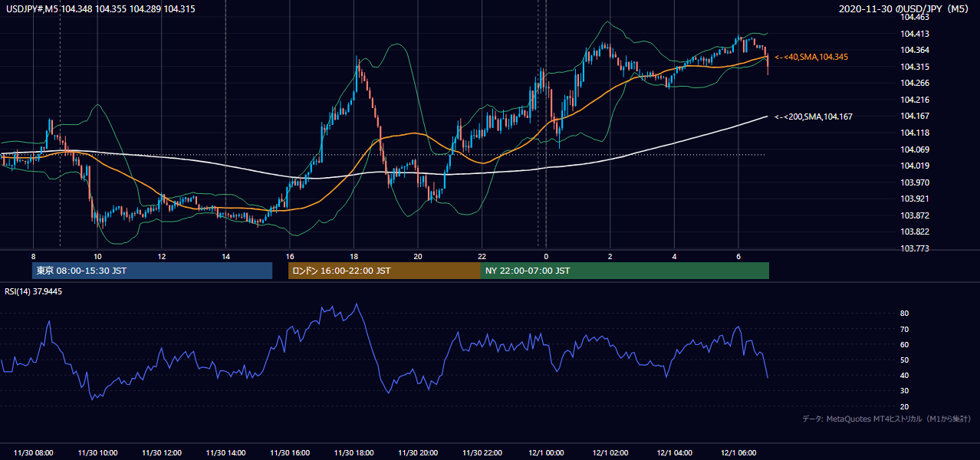Click the 103.773 price axis label
Viewport: 980px width, 460px height.
[x=916, y=248]
